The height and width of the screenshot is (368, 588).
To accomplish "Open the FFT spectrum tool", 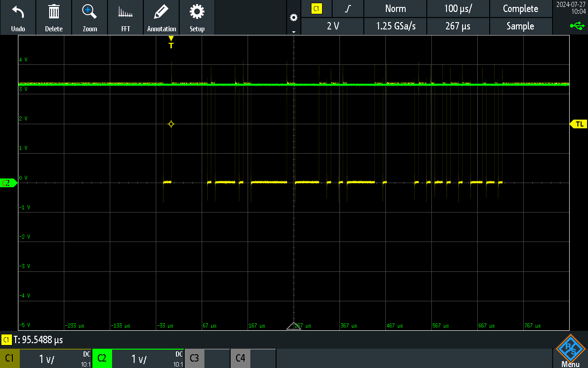I will point(125,12).
